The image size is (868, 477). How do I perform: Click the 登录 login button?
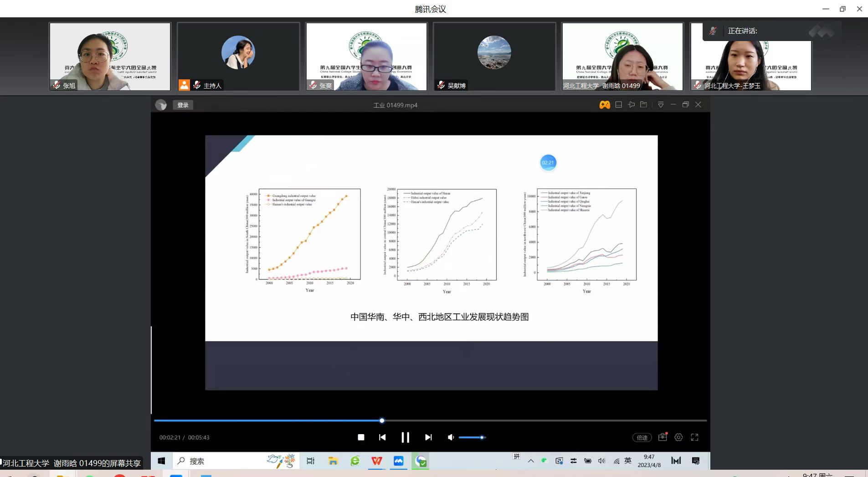click(x=183, y=105)
